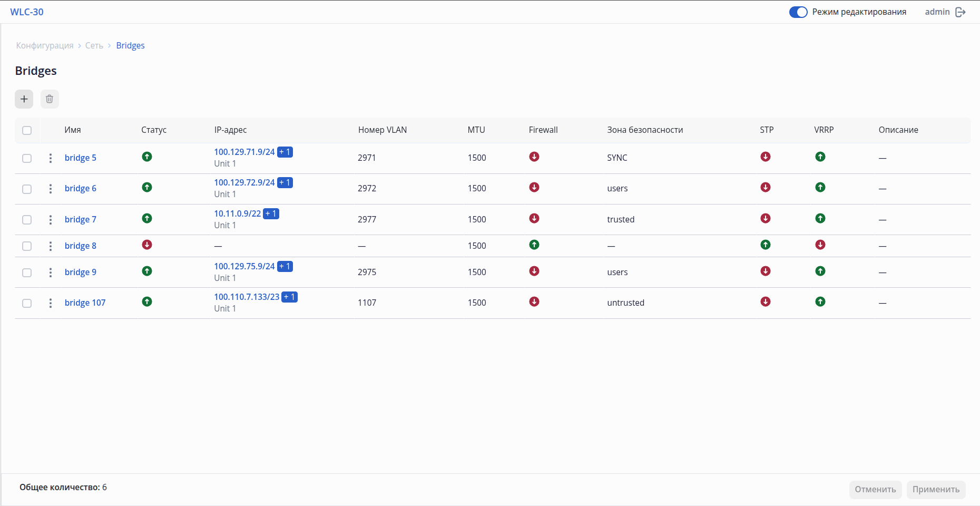980x506 pixels.
Task: Click the trash delete icon
Action: 50,99
